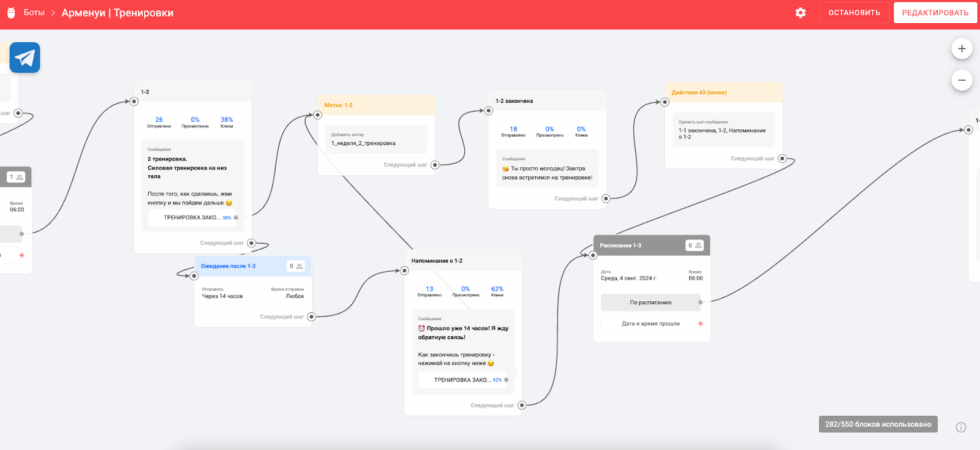Click the ТРЕНИРОВКА ЗАКО... button in block 1-2
This screenshot has width=980, height=450.
[x=192, y=217]
